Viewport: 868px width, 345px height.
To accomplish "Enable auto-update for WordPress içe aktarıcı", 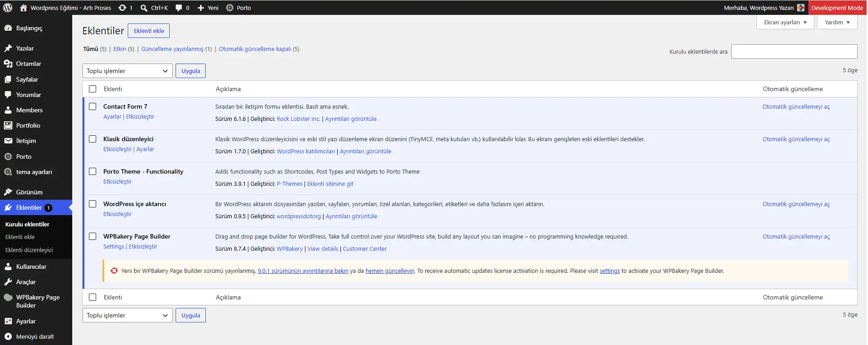I will (796, 204).
